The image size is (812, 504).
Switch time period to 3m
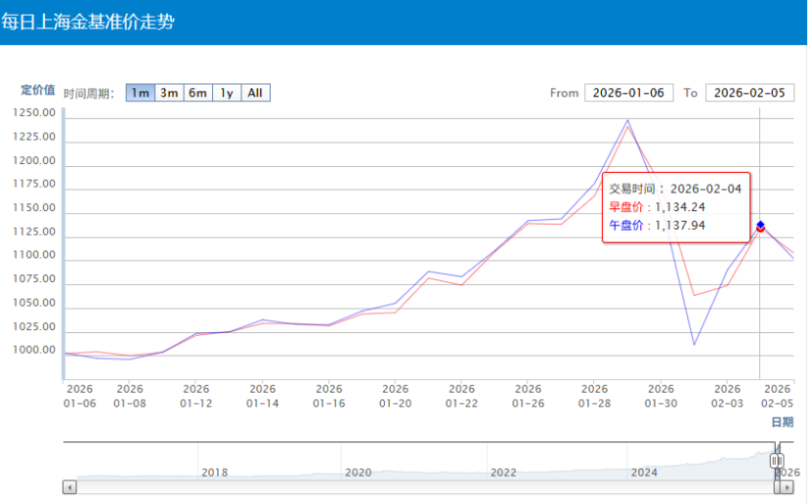pos(169,93)
